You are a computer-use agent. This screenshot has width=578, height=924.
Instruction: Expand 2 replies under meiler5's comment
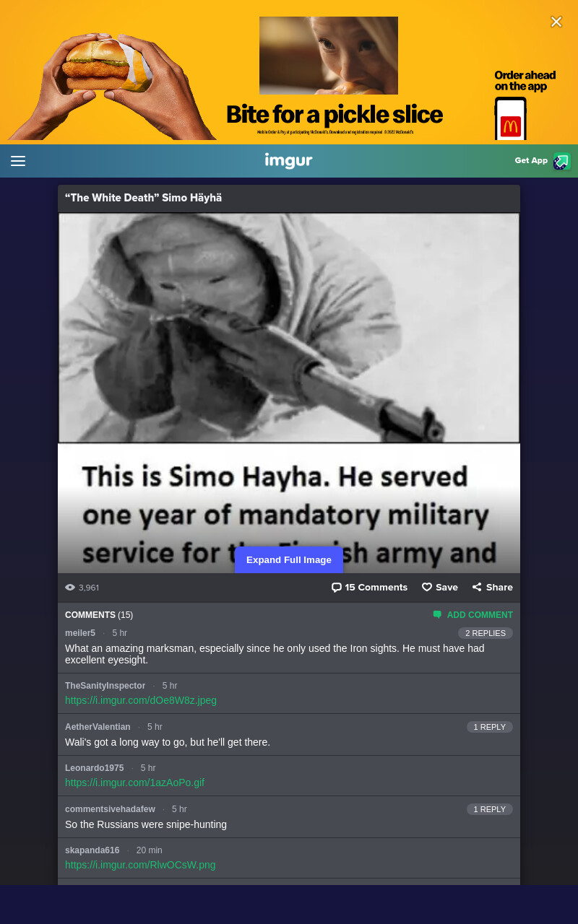486,633
